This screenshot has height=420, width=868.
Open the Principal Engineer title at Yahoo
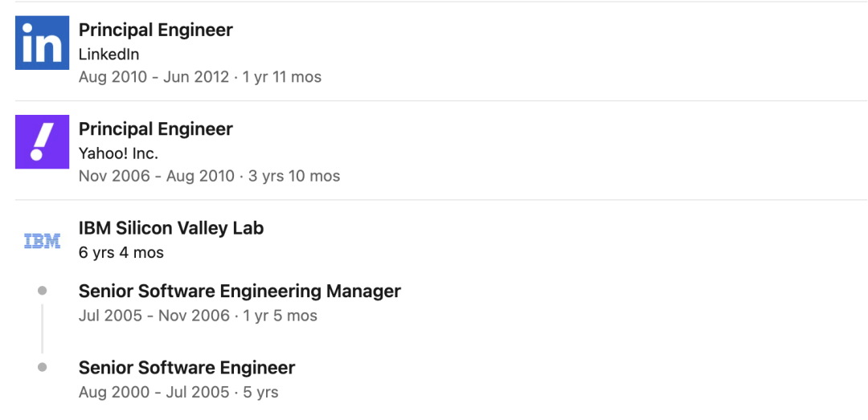click(155, 129)
